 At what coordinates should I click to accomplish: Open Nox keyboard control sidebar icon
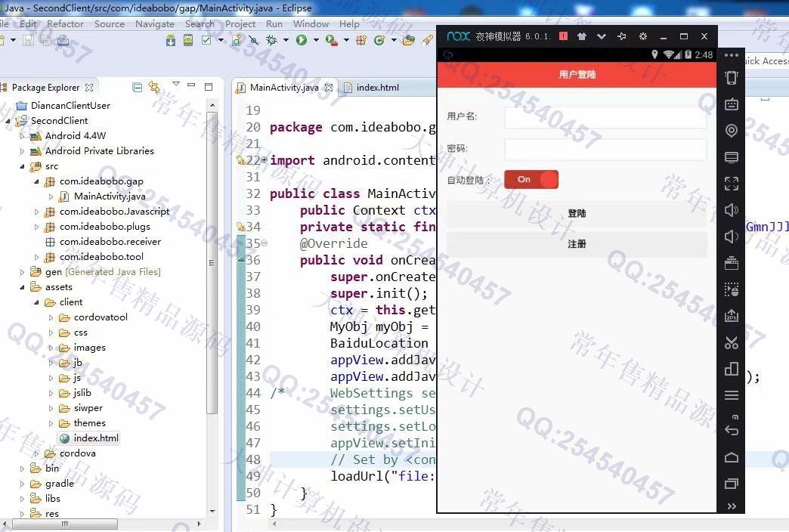731,104
